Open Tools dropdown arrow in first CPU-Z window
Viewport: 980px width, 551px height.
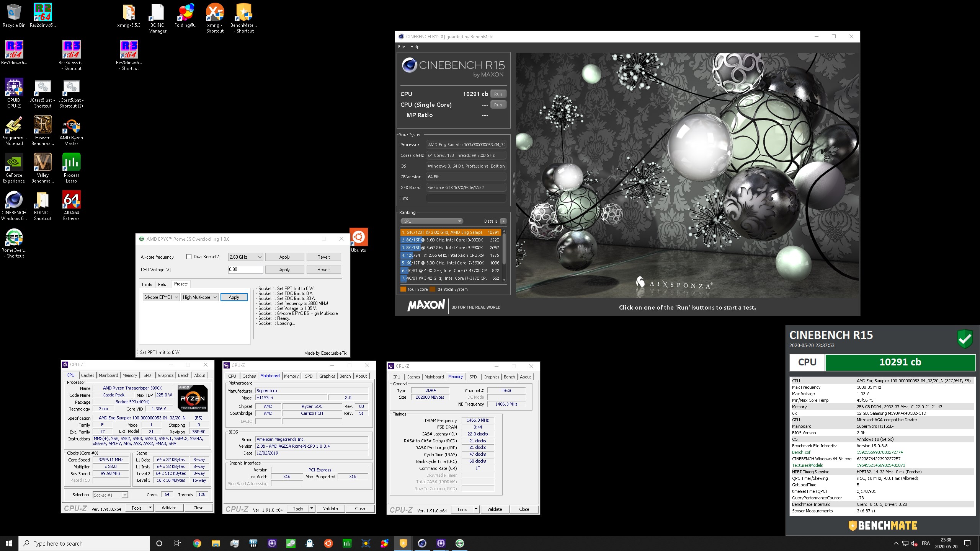coord(150,508)
